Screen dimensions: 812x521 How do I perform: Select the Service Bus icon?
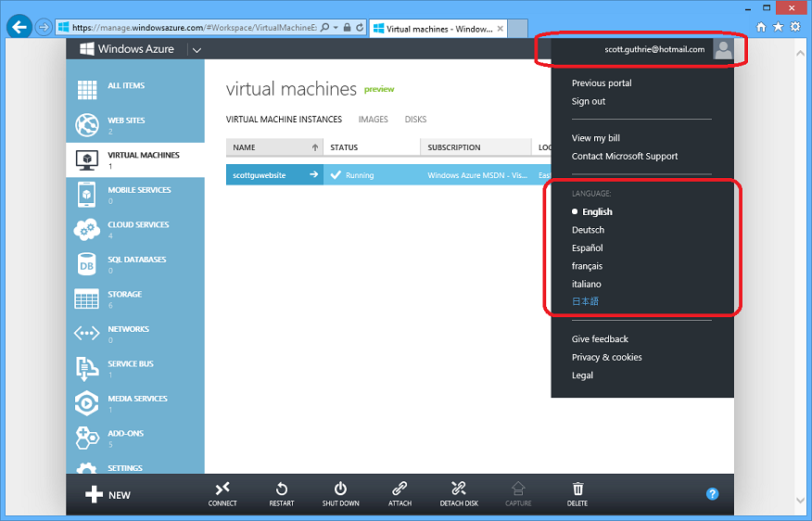87,368
